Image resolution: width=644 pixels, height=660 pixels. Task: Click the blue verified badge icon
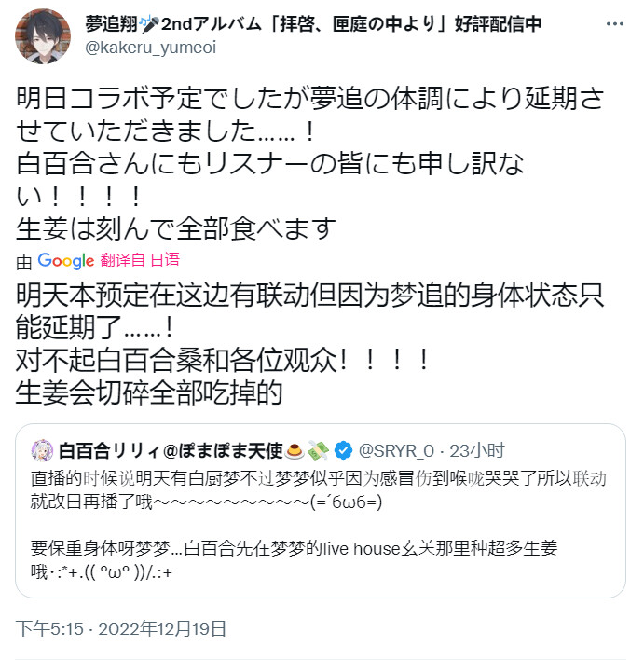coord(344,450)
